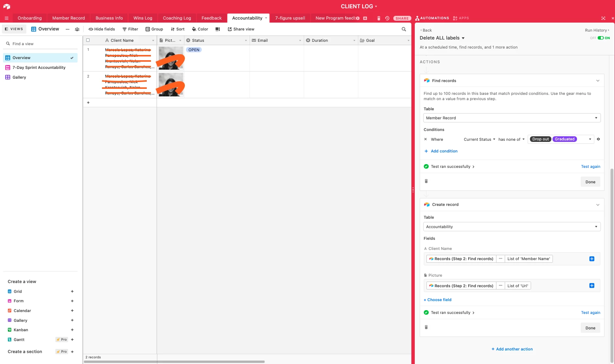Click Choose field link
The image size is (615, 364).
coord(437,300)
